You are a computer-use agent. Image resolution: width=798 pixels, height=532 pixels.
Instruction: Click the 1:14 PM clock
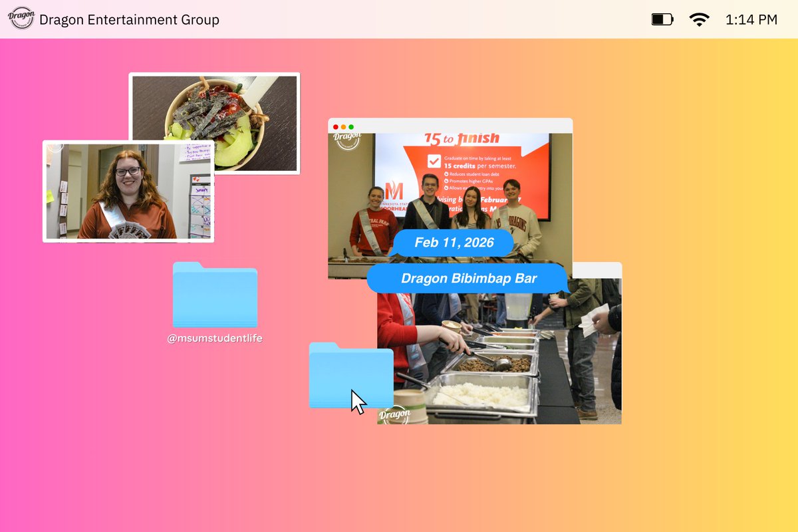(751, 19)
